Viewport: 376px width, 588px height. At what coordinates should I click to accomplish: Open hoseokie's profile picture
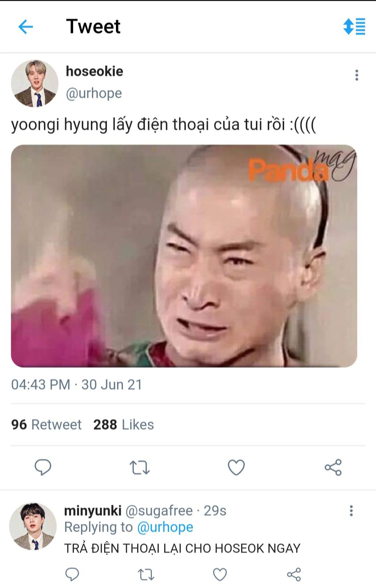click(35, 84)
